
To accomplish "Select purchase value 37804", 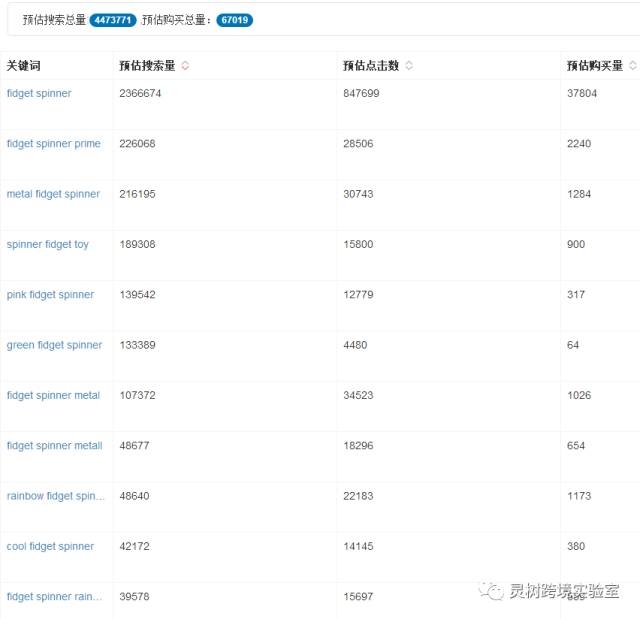I will tap(582, 93).
